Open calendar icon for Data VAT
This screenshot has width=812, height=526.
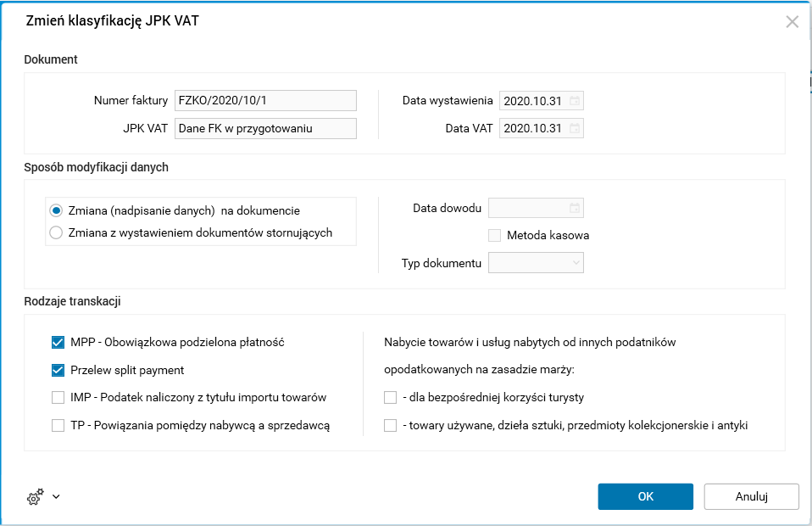click(x=575, y=129)
